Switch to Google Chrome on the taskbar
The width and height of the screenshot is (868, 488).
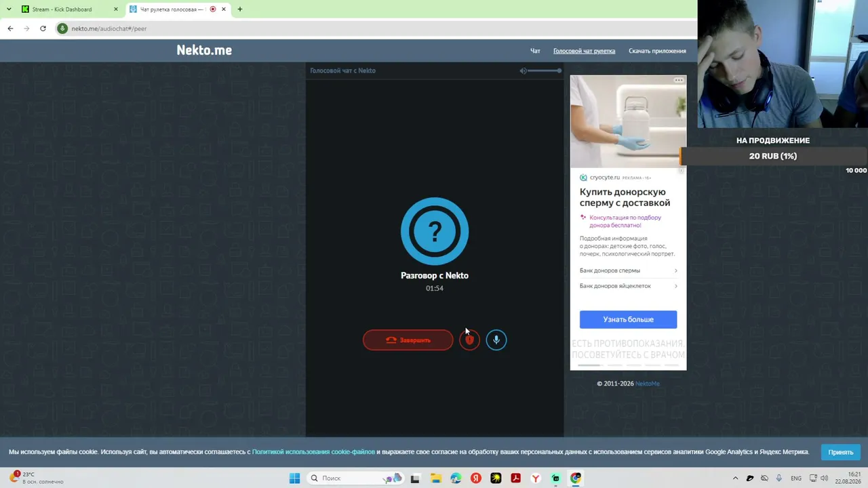click(x=576, y=479)
